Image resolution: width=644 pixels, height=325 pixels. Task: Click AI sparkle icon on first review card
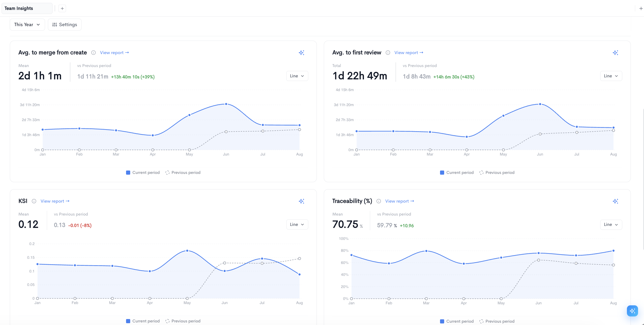(x=615, y=53)
